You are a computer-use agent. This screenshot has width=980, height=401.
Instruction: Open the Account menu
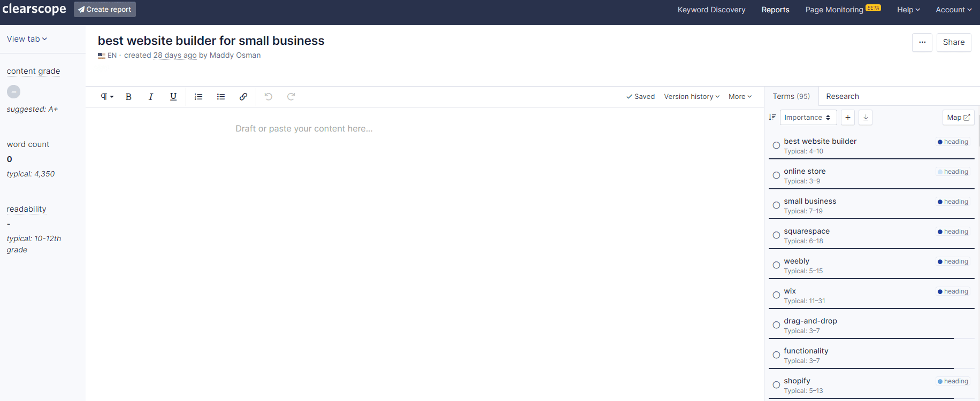[953, 10]
